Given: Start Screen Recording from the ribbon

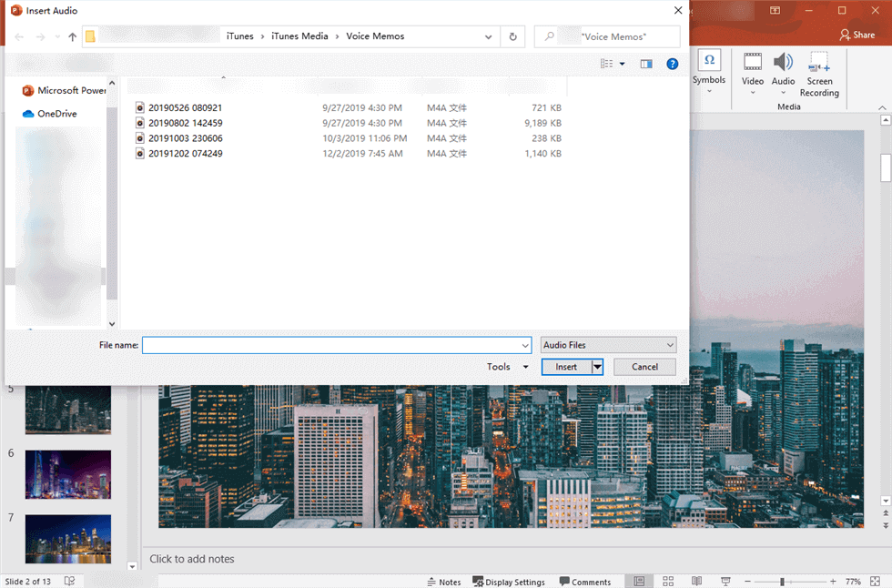Looking at the screenshot, I should tap(819, 74).
